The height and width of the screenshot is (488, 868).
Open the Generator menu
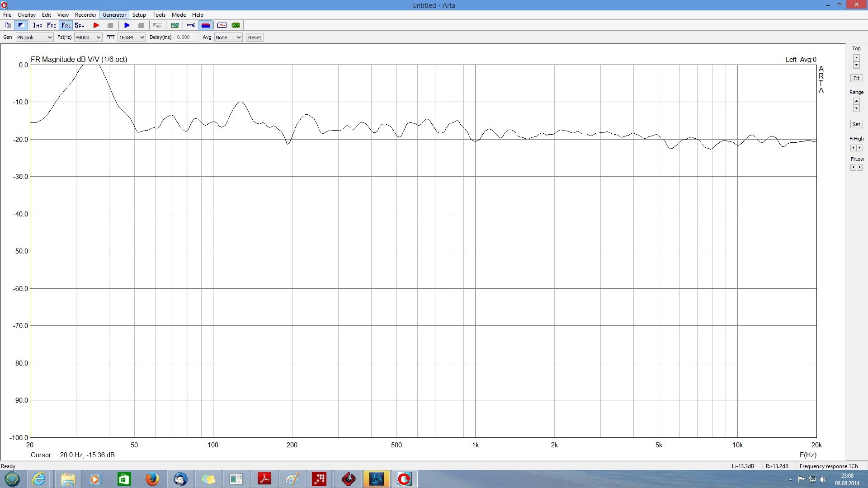point(114,15)
